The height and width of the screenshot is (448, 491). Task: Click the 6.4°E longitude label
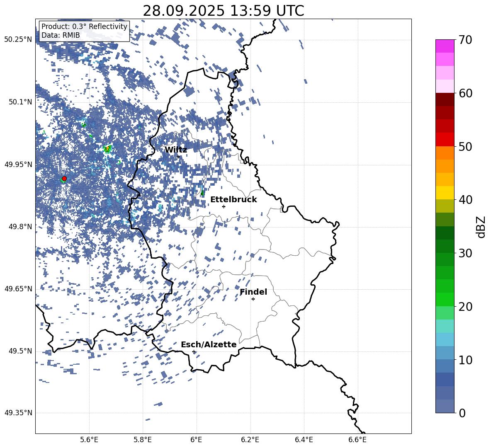pos(304,440)
